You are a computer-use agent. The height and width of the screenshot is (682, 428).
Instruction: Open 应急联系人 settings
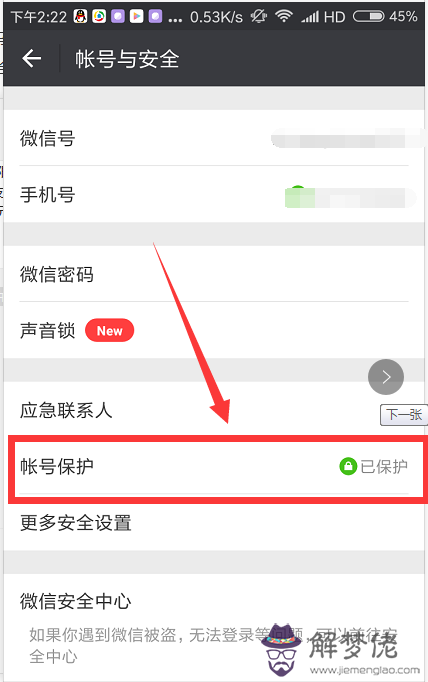(214, 410)
